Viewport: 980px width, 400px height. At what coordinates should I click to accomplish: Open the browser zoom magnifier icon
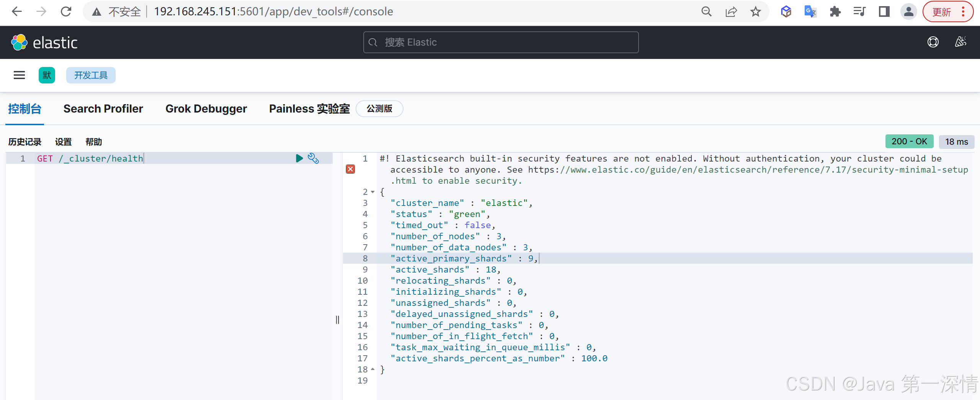pos(706,11)
